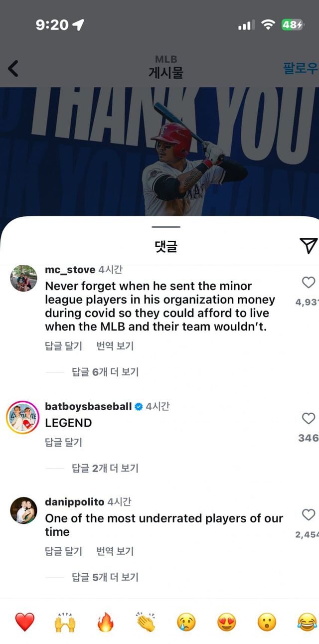Tap the 팔로우 follow button
The width and height of the screenshot is (319, 644).
click(301, 68)
